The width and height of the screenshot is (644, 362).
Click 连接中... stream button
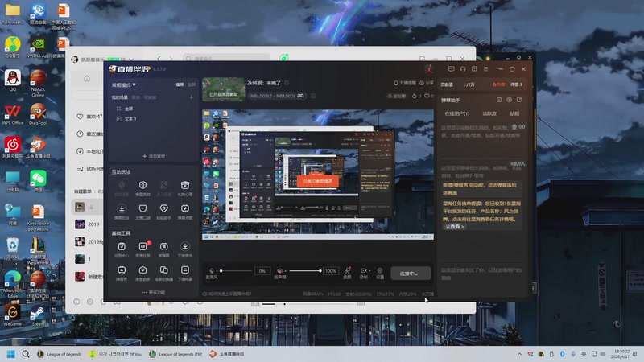411,274
